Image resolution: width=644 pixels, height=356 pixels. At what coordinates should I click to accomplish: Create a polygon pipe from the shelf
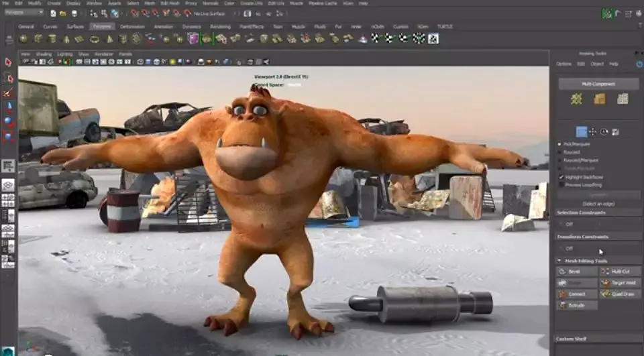123,39
